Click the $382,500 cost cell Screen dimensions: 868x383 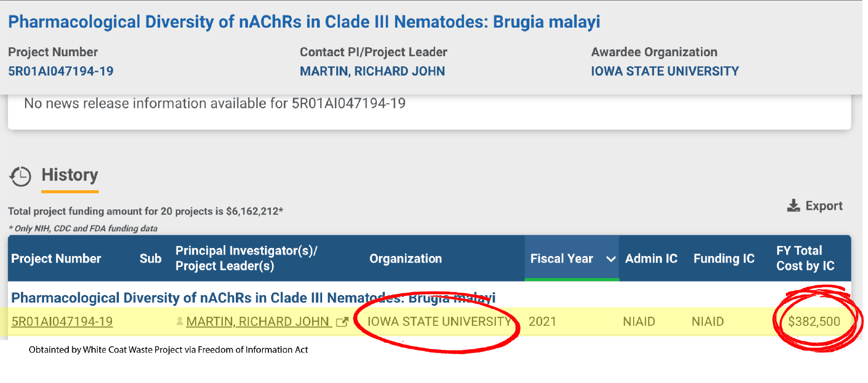tap(813, 322)
